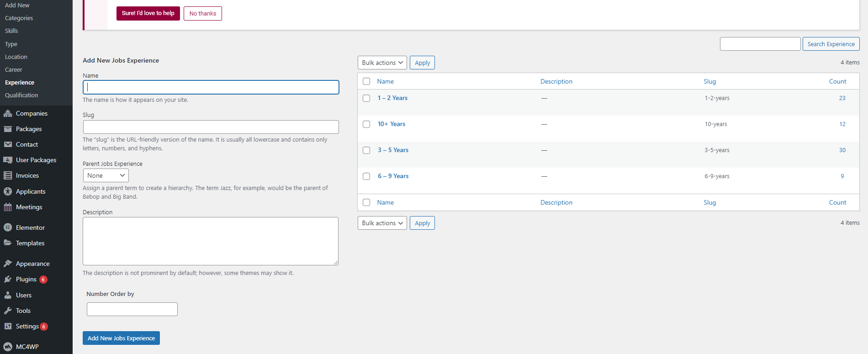Click the Plugins icon in sidebar

point(8,279)
